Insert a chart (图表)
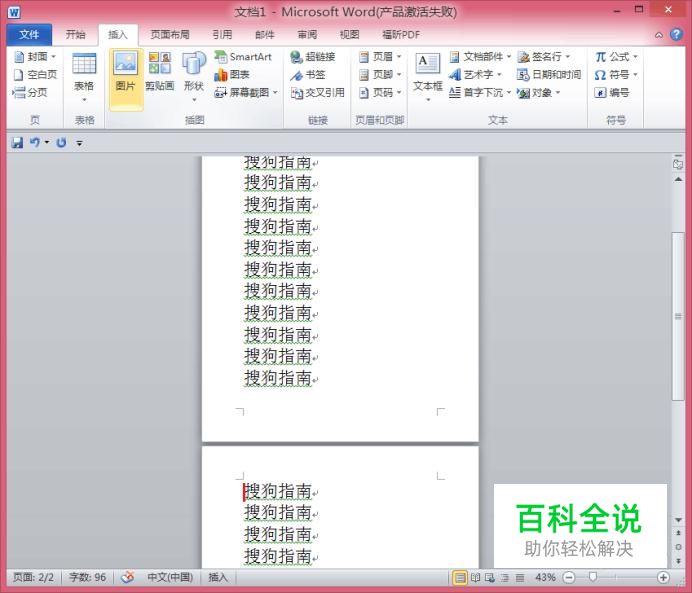This screenshot has width=692, height=593. click(x=232, y=75)
